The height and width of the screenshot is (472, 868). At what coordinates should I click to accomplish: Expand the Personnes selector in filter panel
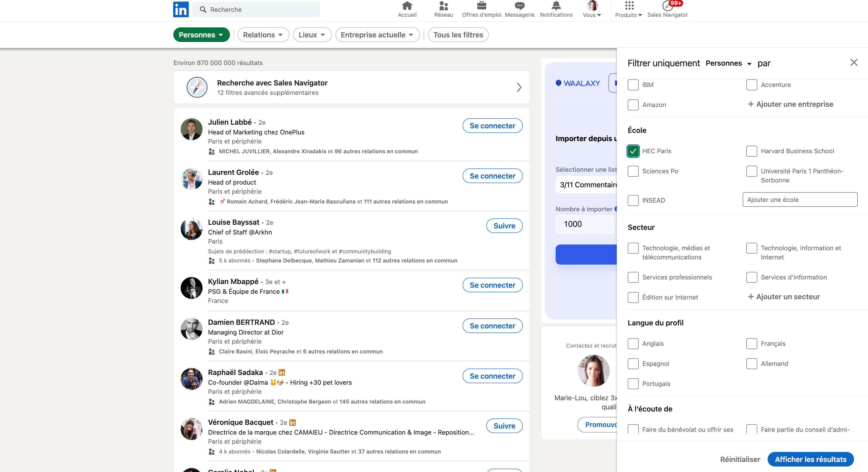(728, 63)
